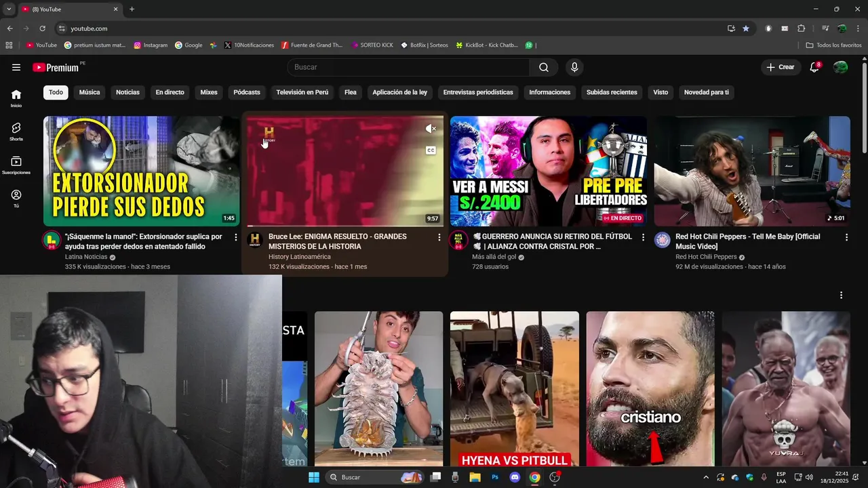Click the YouTube search input field
This screenshot has width=868, height=488.
409,67
